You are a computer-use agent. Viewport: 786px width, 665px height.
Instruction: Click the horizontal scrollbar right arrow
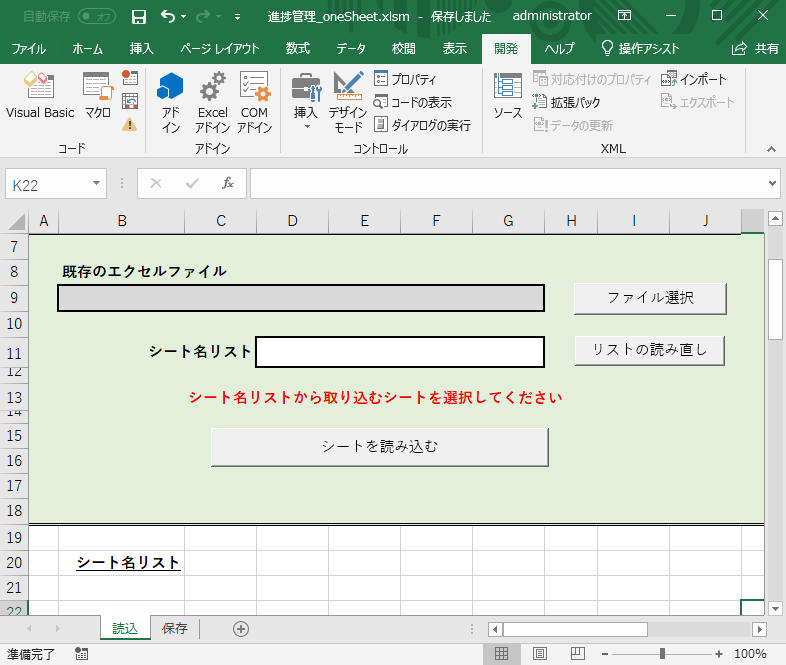[759, 629]
